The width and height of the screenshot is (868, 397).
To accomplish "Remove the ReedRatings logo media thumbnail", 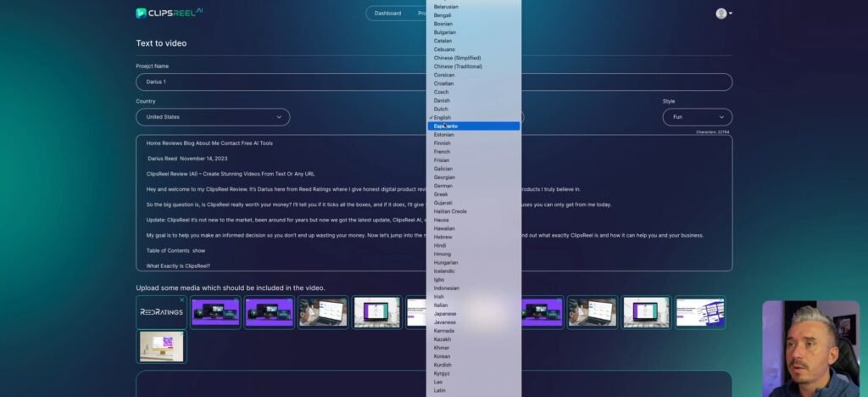I will coord(181,299).
